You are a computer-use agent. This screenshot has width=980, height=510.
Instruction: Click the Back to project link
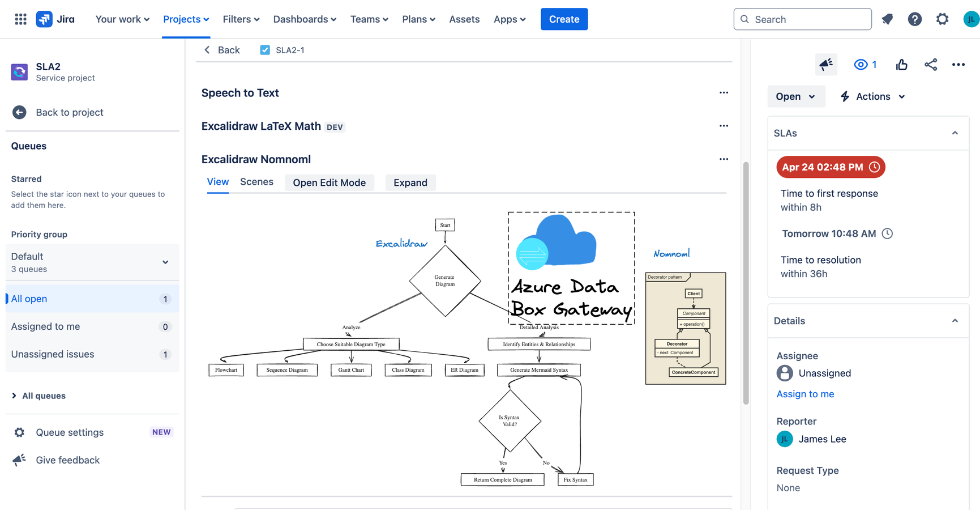(70, 112)
